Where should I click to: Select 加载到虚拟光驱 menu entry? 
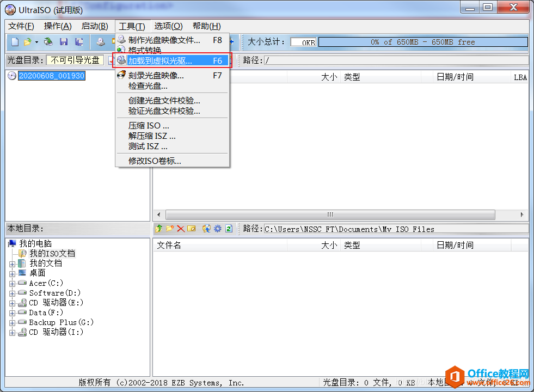tap(160, 61)
